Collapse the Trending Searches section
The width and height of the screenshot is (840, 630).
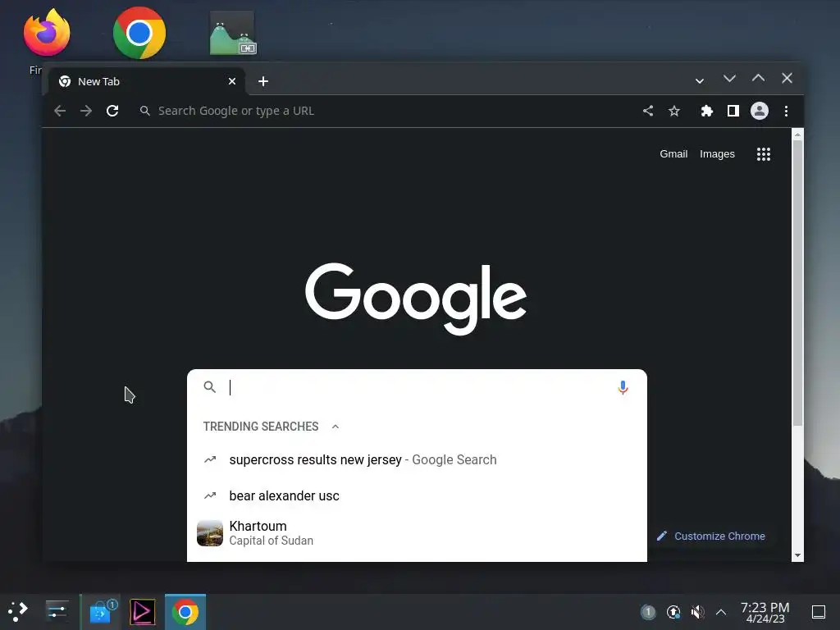[336, 427]
